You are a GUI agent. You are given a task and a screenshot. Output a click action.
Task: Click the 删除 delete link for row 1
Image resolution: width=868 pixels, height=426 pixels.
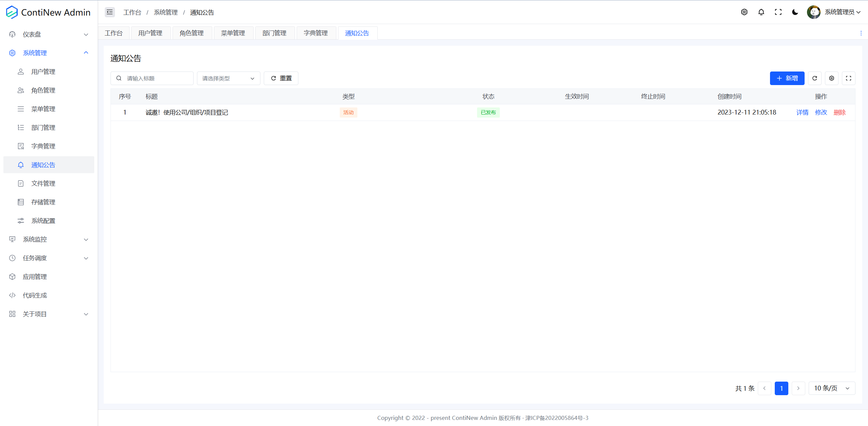(840, 112)
